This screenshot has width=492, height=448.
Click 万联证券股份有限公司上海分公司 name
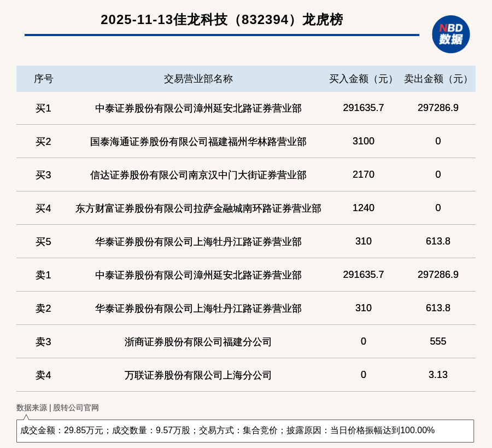point(198,375)
